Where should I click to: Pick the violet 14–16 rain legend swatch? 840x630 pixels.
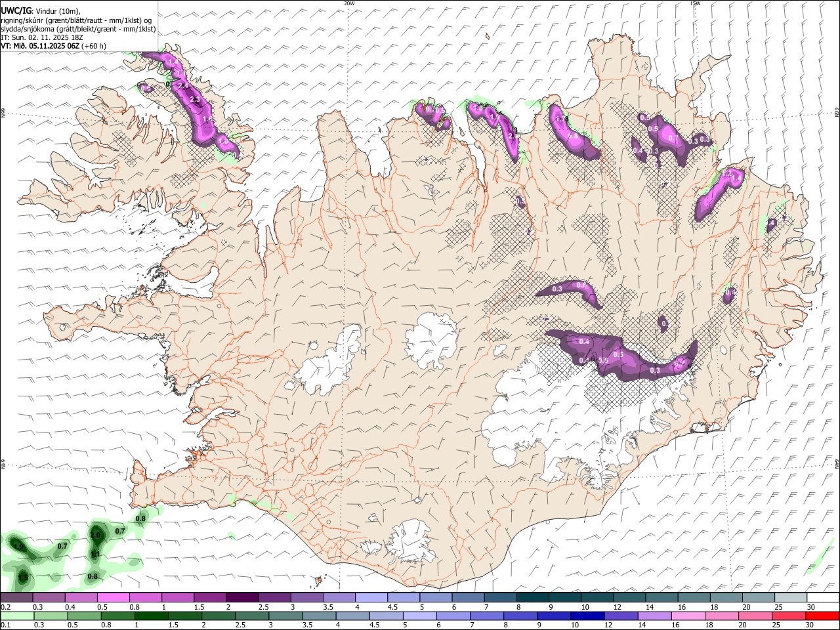coord(654,616)
